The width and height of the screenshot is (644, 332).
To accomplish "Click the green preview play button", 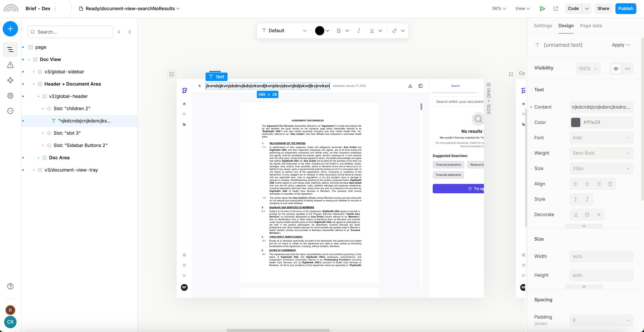I will (x=542, y=9).
